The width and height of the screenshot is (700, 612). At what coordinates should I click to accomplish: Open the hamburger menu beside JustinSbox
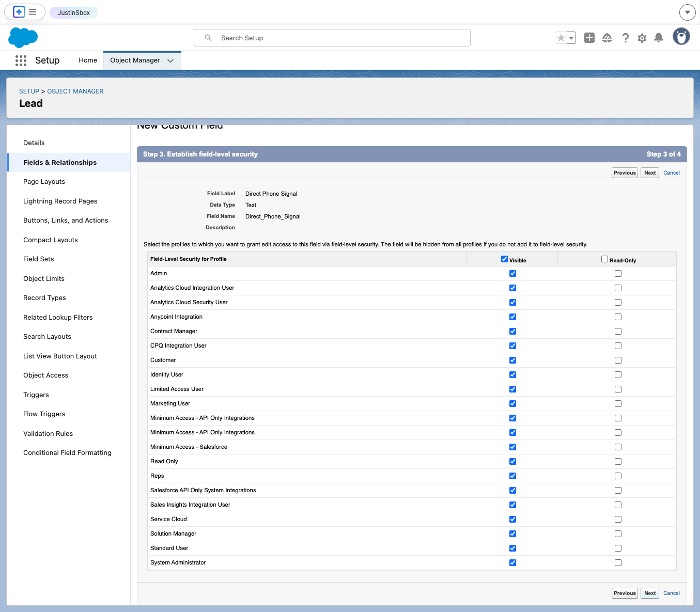pos(33,12)
